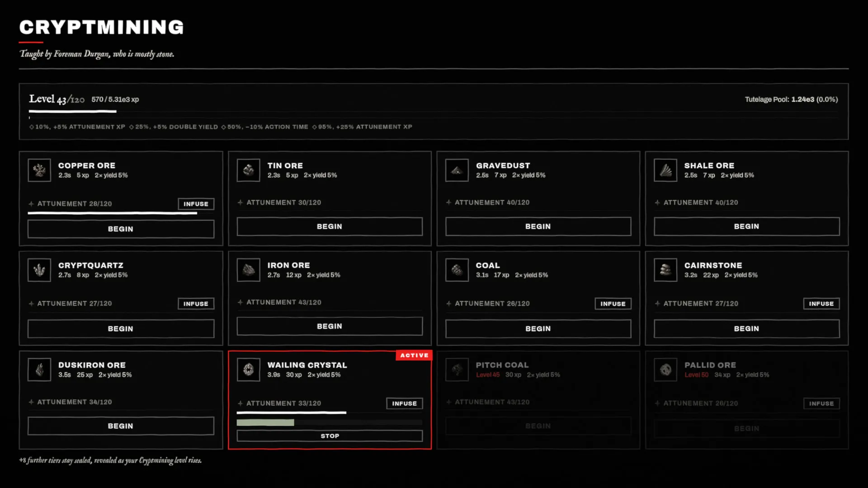Viewport: 868px width, 488px height.
Task: Click the locked Pallid Ore icon
Action: pos(665,370)
